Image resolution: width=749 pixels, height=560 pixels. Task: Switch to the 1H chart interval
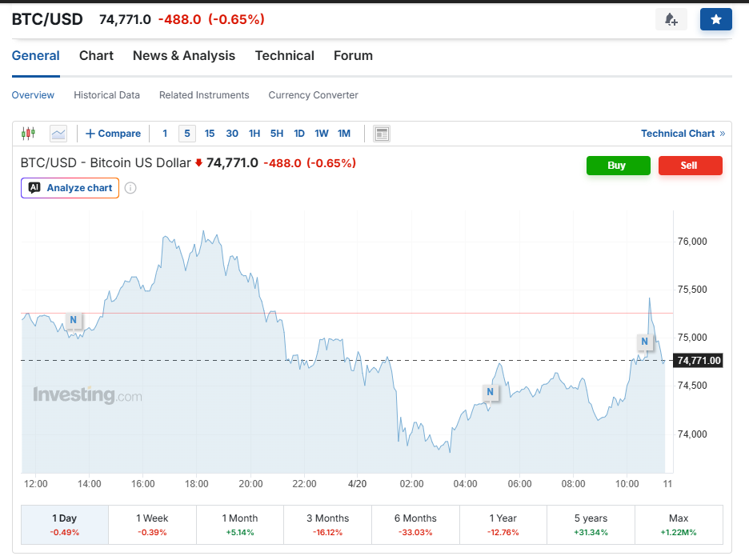click(254, 134)
